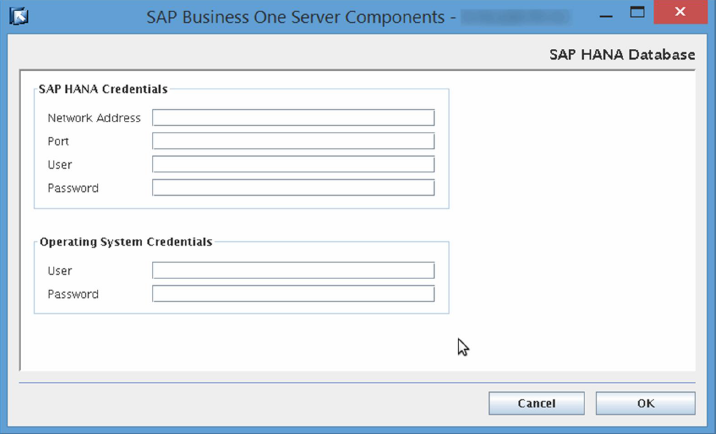Click the Operating System Password field
716x434 pixels.
(x=293, y=293)
